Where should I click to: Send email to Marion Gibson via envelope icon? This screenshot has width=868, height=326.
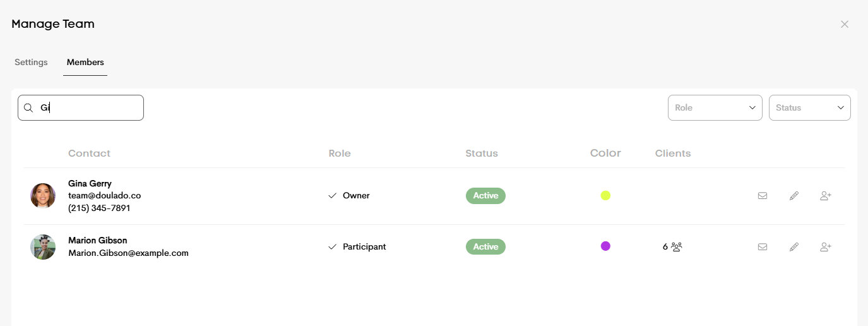point(763,247)
